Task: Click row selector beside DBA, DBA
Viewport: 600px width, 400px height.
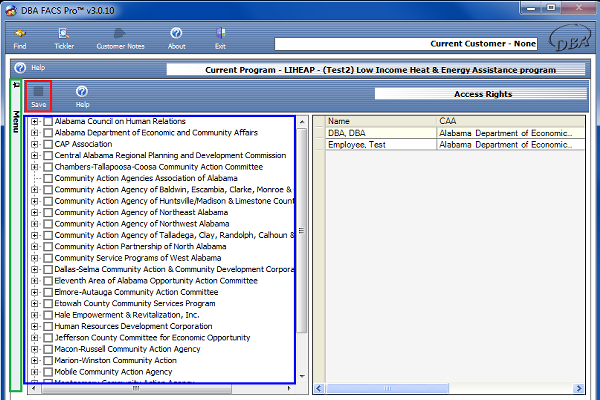Action: [x=320, y=133]
